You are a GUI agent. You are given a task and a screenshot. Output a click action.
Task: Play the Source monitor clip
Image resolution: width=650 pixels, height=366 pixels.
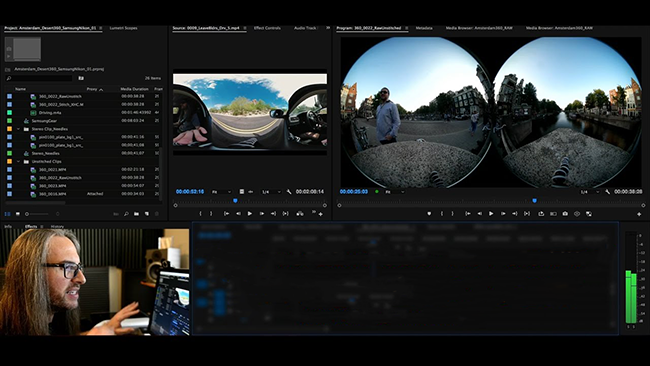pos(250,213)
